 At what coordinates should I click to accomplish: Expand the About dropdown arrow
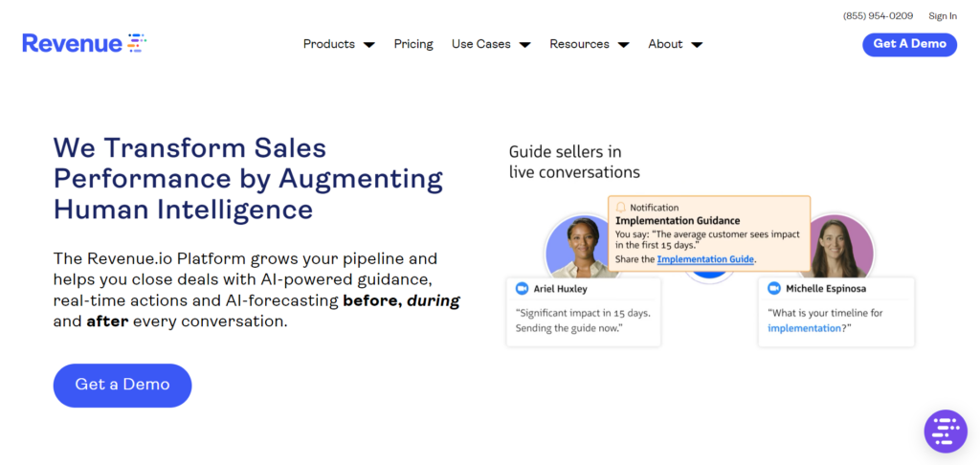coord(697,45)
